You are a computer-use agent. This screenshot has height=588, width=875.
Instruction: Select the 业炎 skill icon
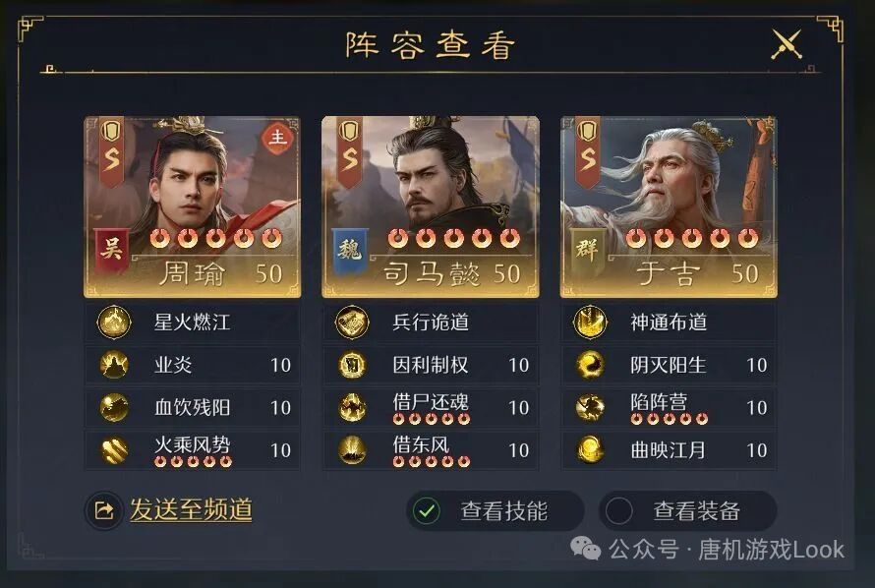click(114, 365)
